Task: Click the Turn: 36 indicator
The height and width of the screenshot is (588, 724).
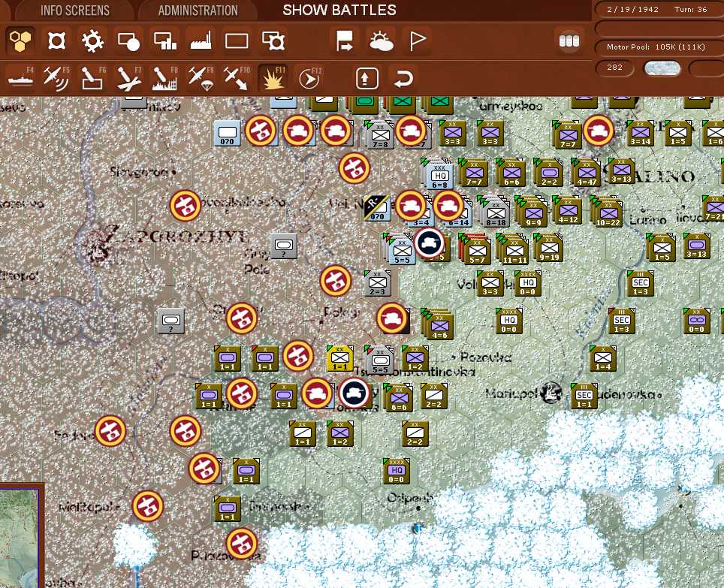Action: 690,9
